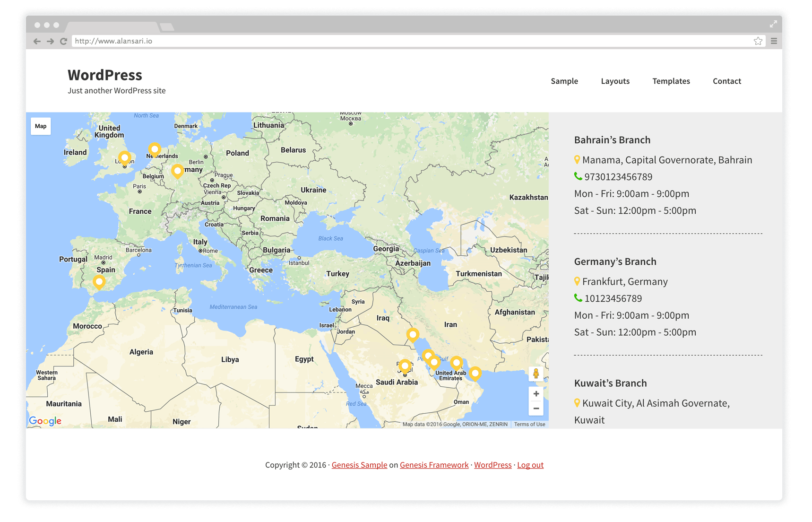Image resolution: width=812 pixels, height=522 pixels.
Task: Click the browser refresh icon
Action: point(63,41)
